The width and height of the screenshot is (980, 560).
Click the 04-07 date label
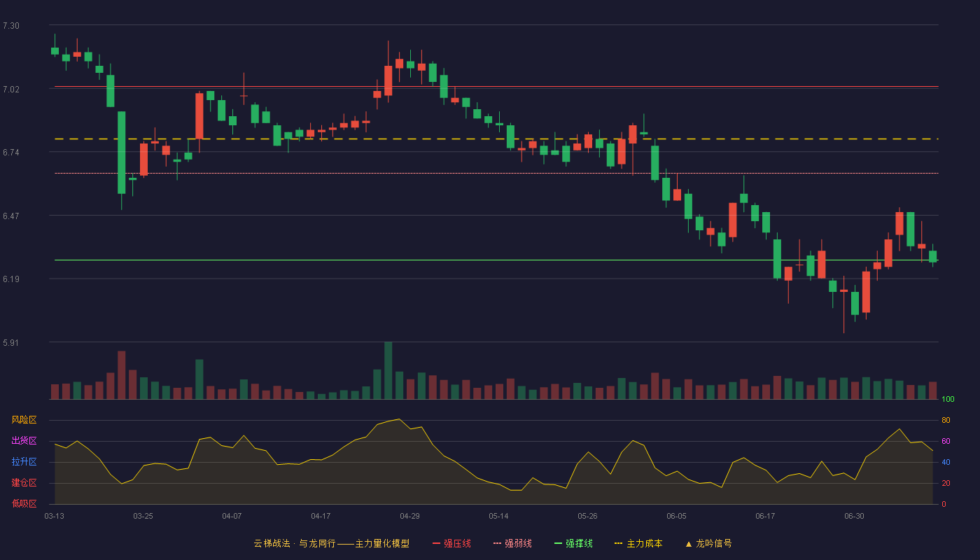click(232, 516)
